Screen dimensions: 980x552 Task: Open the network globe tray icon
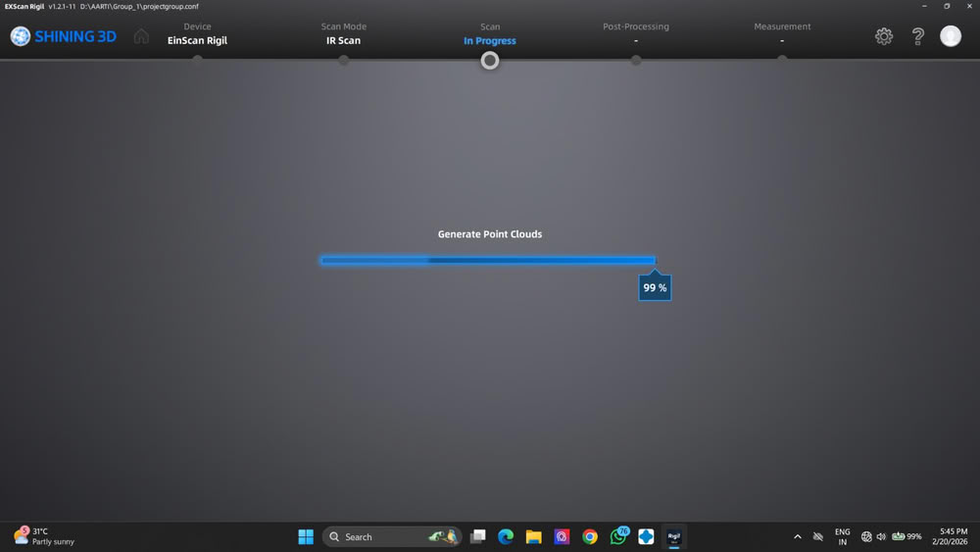coord(866,536)
